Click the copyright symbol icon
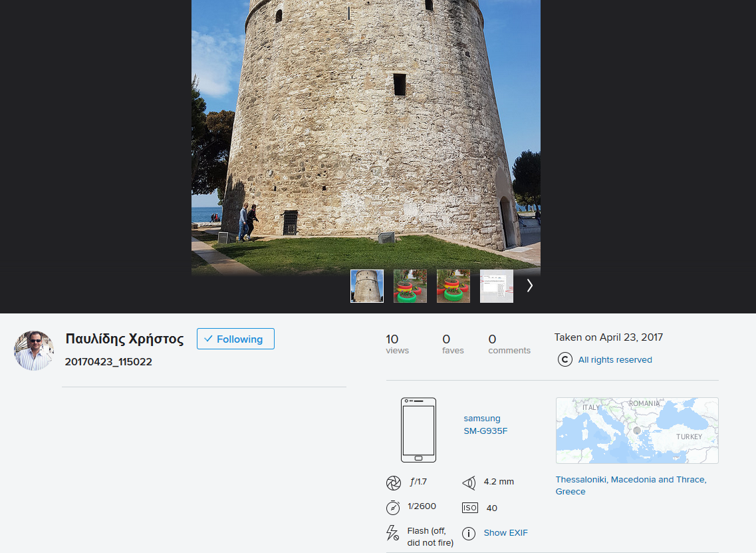Image resolution: width=756 pixels, height=553 pixels. point(565,360)
